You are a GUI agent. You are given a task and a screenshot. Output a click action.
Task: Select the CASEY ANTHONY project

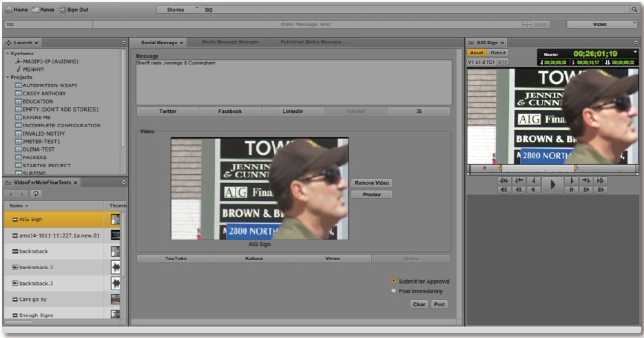(44, 94)
